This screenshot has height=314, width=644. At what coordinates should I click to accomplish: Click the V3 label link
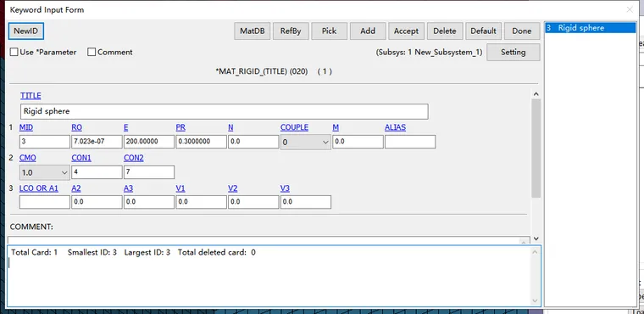coord(285,188)
